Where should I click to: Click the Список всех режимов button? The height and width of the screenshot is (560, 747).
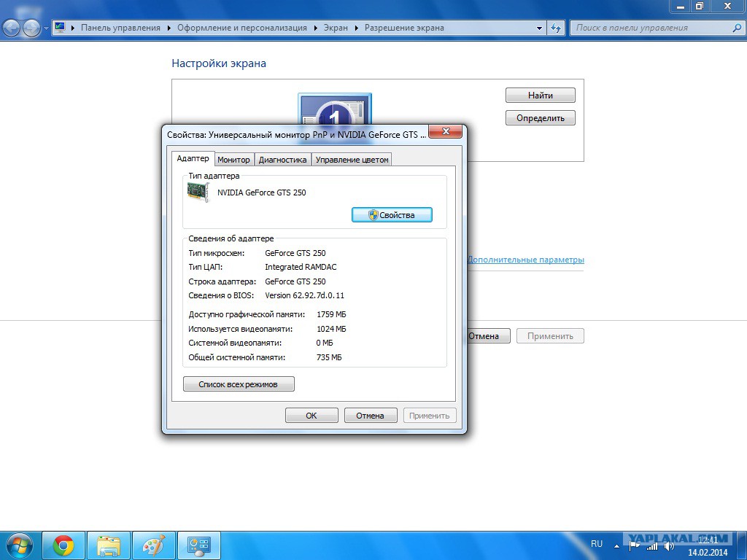pos(239,384)
